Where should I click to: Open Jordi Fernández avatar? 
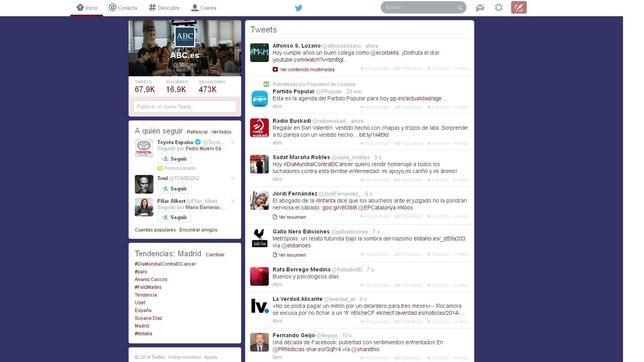click(260, 201)
